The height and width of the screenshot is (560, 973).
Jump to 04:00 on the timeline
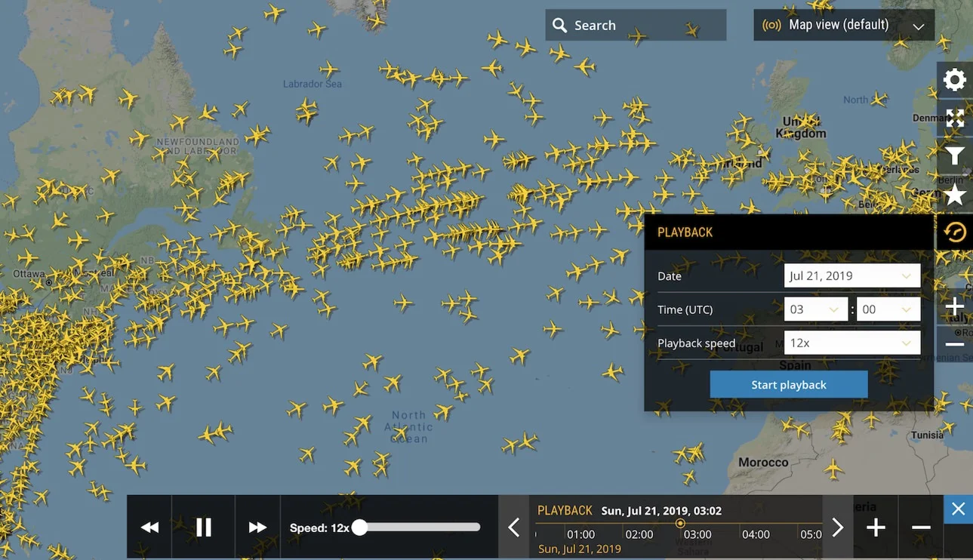(x=756, y=534)
